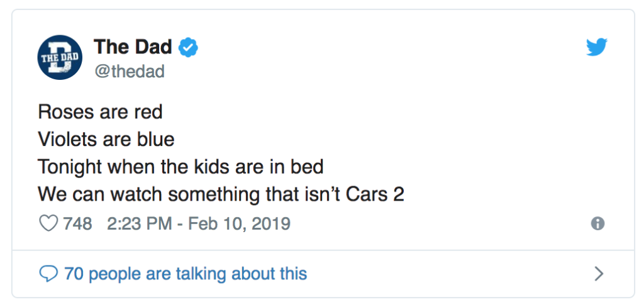644x307 pixels.
Task: Click the Violets are blue line
Action: 106,139
